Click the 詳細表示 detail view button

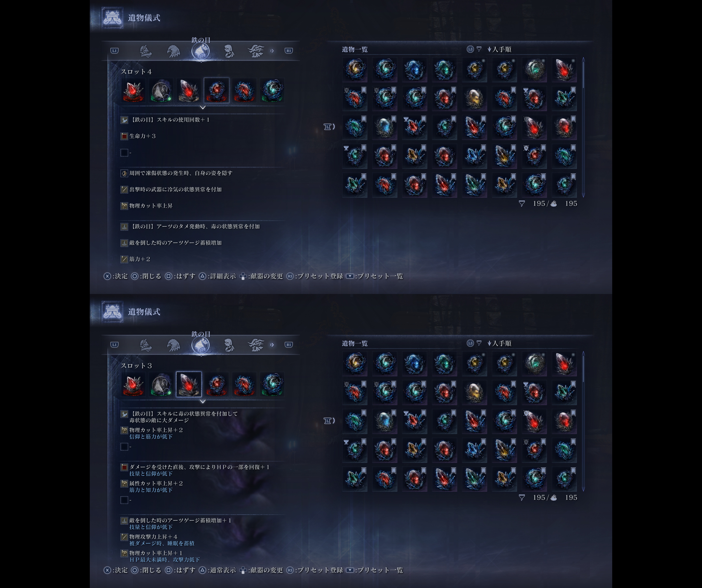click(218, 276)
